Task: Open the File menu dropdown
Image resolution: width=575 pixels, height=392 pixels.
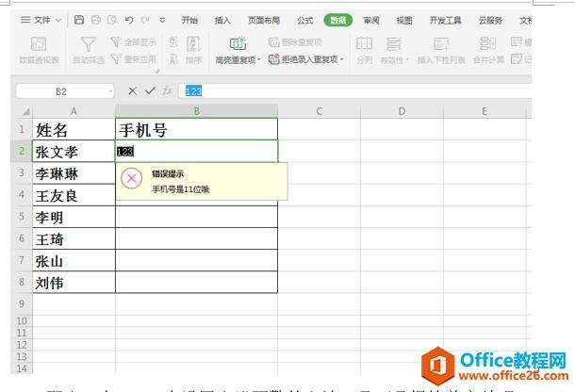Action: coord(41,19)
